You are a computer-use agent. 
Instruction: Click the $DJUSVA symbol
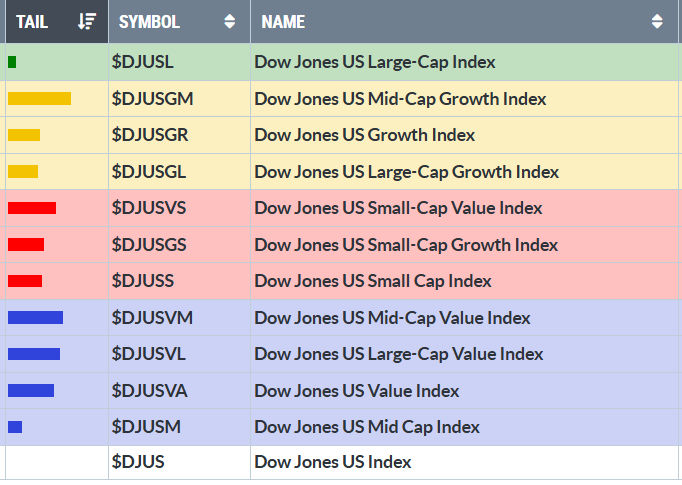(x=149, y=391)
